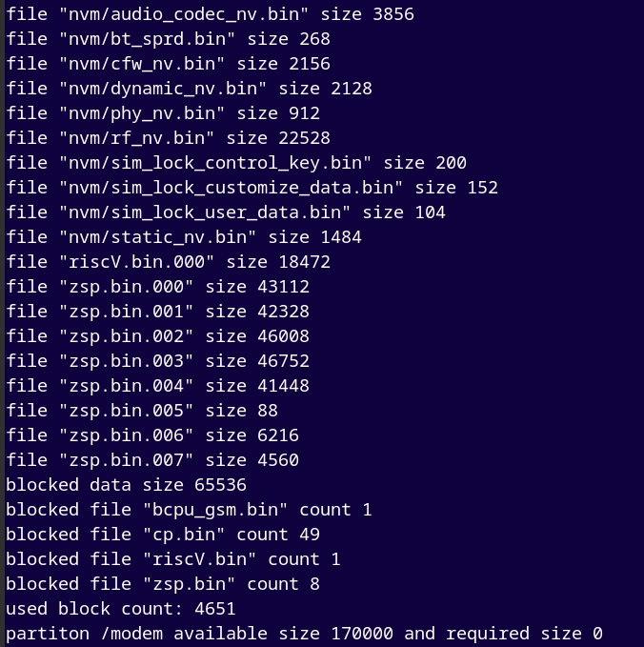Click the sim_lock_control_key.bin line
This screenshot has width=644, height=647.
[x=236, y=163]
